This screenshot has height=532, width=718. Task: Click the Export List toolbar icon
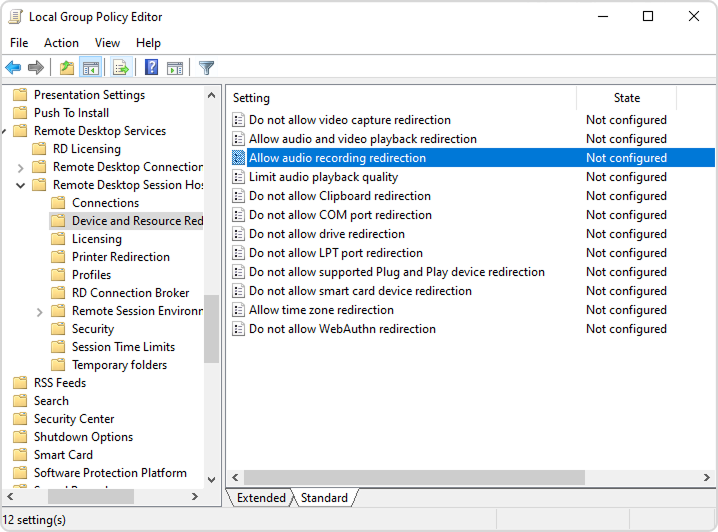point(121,68)
